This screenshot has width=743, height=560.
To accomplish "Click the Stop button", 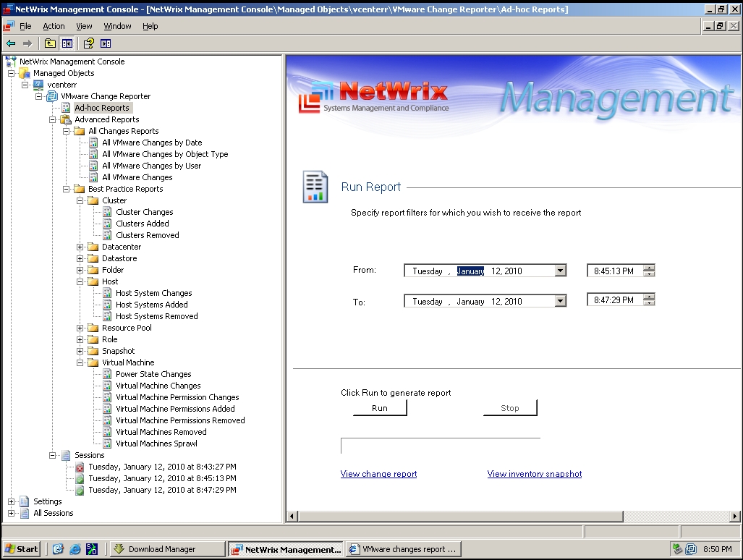I will 510,408.
